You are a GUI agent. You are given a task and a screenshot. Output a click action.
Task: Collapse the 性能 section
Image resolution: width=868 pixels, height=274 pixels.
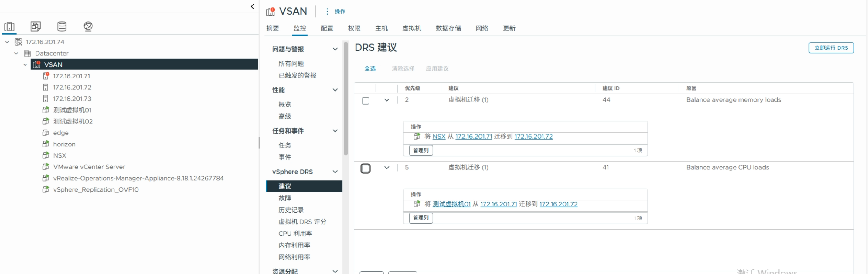click(x=335, y=90)
